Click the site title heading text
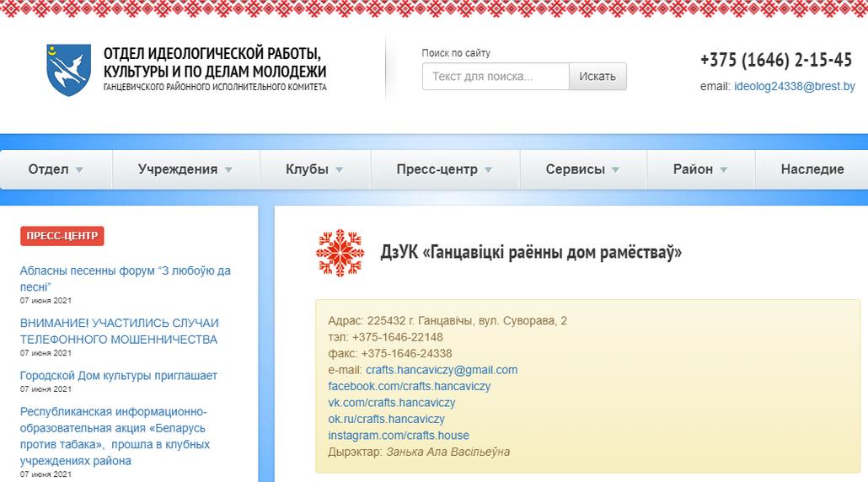 click(215, 64)
